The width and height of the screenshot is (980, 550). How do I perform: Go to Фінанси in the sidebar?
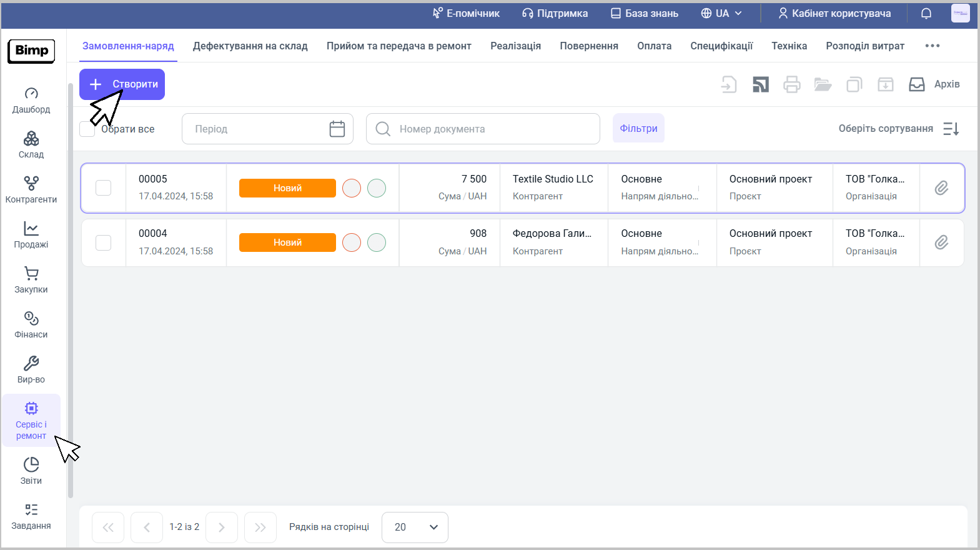(x=31, y=324)
